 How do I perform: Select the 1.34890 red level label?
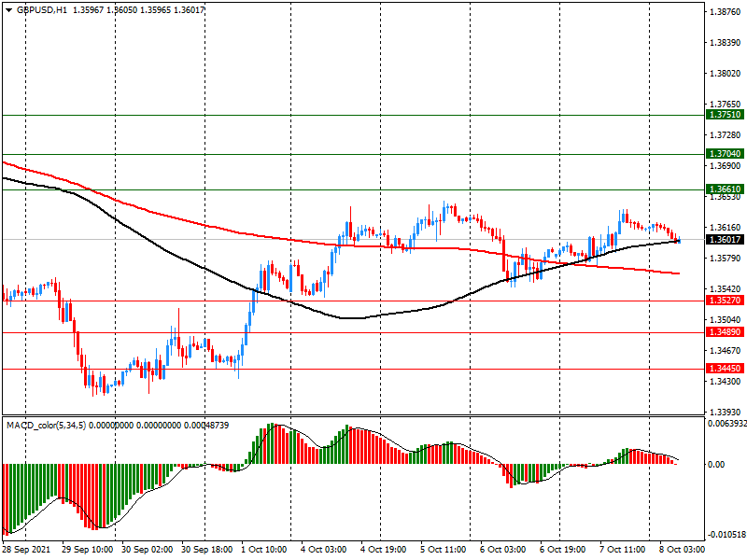(x=726, y=332)
